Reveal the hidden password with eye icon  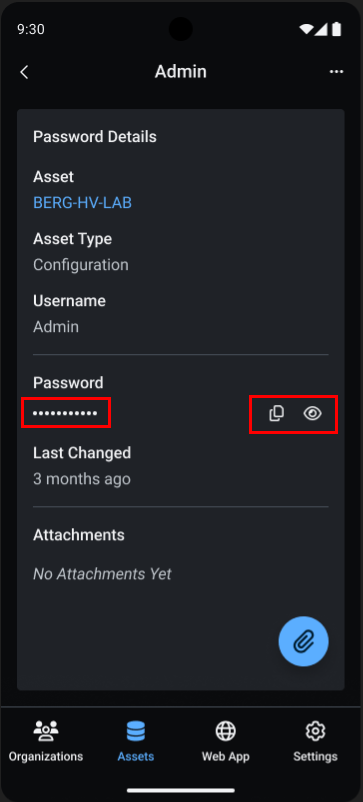[312, 413]
